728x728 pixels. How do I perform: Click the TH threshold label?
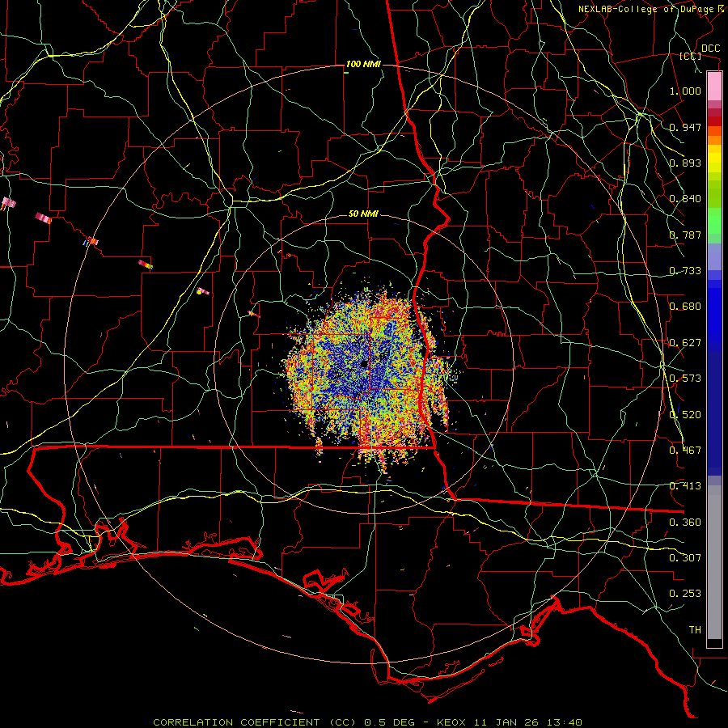point(695,629)
